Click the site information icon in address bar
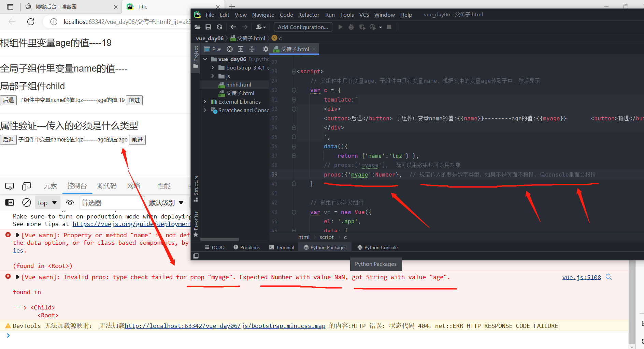 point(54,22)
